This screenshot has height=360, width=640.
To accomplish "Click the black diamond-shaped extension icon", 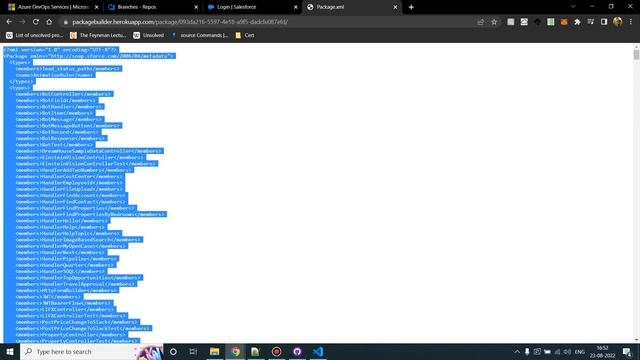I will [538, 22].
